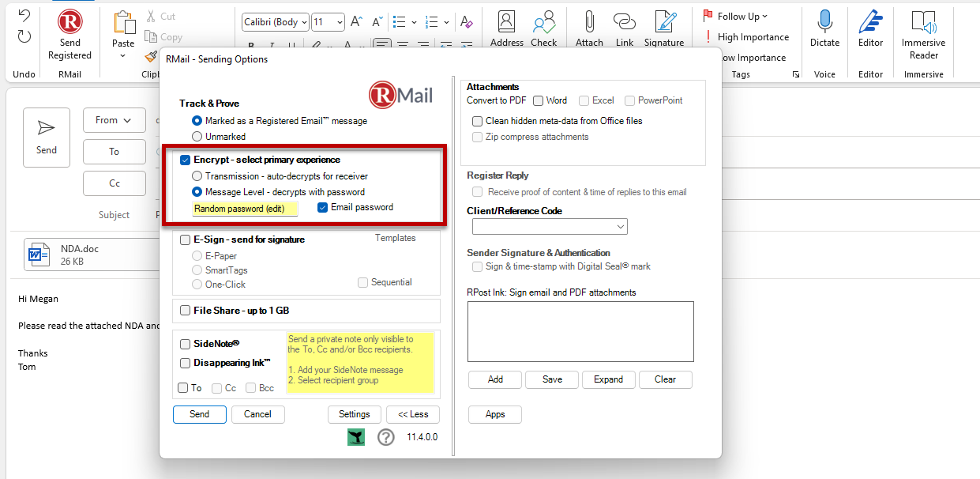Click the Copy icon in ribbon

pyautogui.click(x=151, y=37)
